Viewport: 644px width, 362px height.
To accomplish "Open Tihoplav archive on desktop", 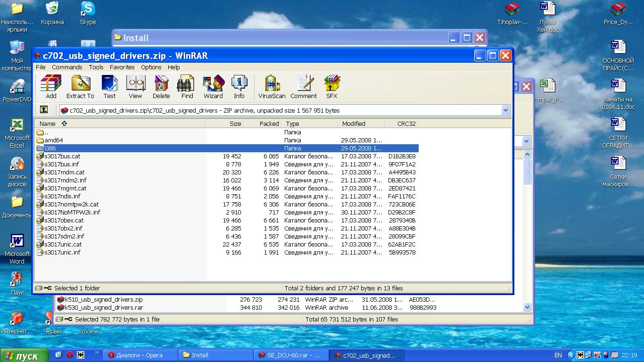I will pyautogui.click(x=512, y=13).
